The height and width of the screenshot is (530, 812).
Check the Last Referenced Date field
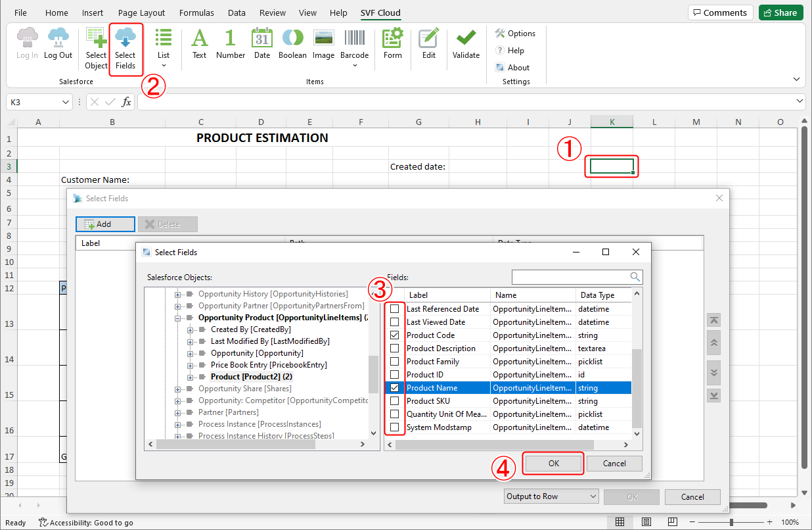pyautogui.click(x=395, y=309)
